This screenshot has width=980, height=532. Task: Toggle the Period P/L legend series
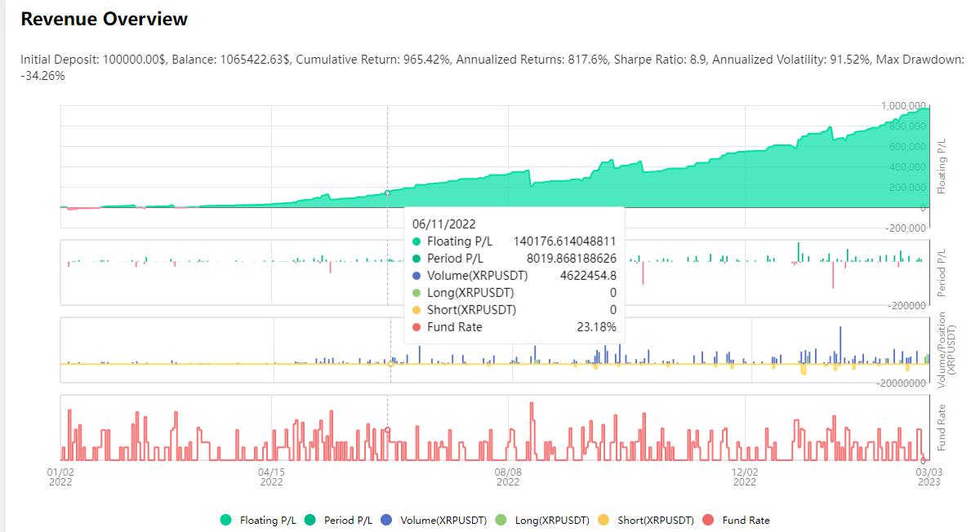click(338, 520)
